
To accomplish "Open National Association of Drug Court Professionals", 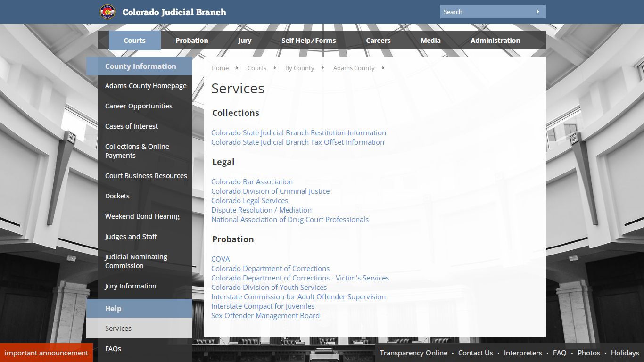I will tap(290, 220).
